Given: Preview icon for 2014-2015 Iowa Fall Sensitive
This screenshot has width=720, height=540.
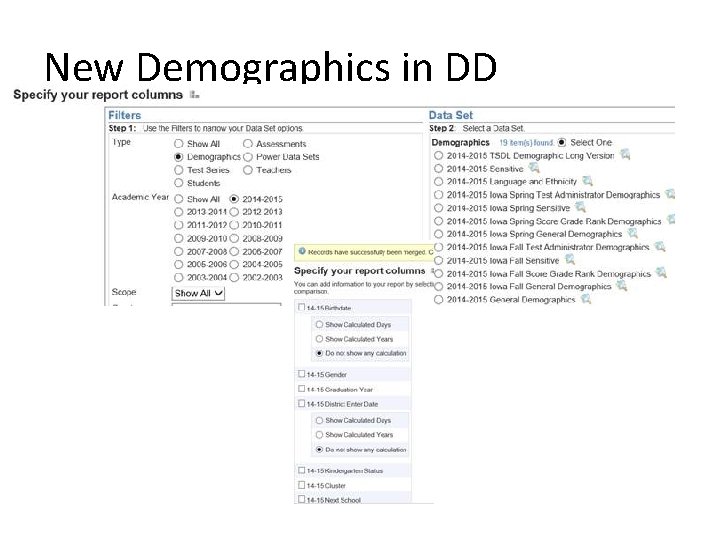Looking at the screenshot, I should [570, 259].
